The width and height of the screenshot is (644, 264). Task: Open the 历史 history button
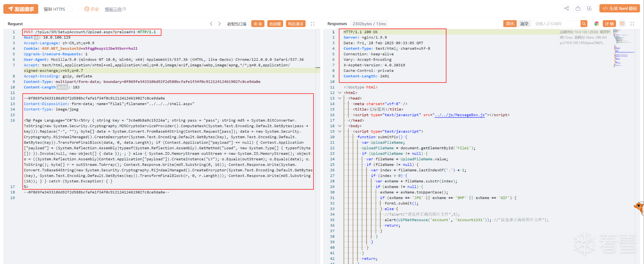tap(92, 9)
